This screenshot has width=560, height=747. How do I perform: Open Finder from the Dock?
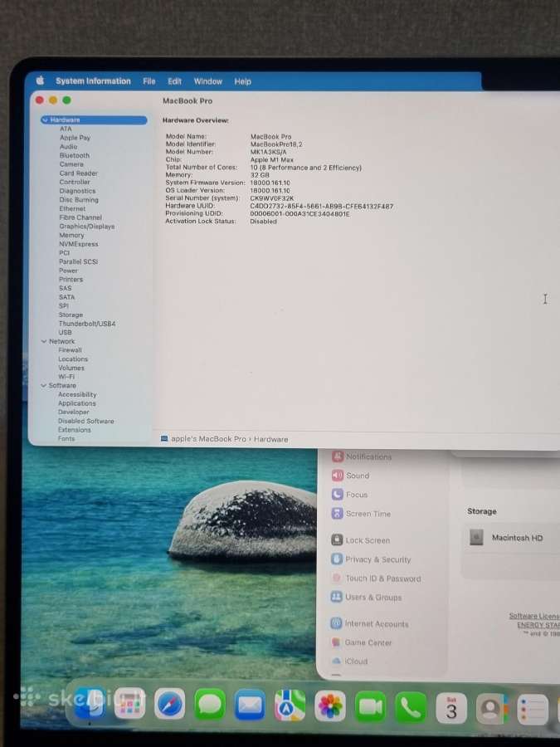pos(90,703)
